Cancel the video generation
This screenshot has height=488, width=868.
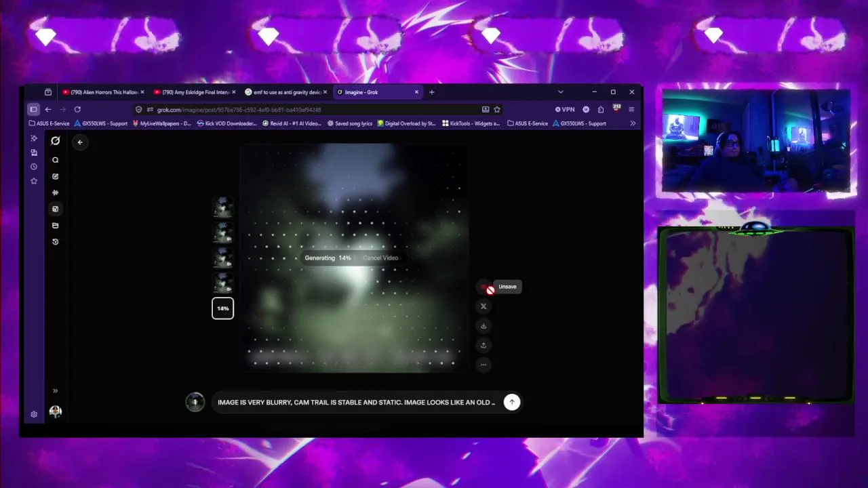(x=380, y=258)
